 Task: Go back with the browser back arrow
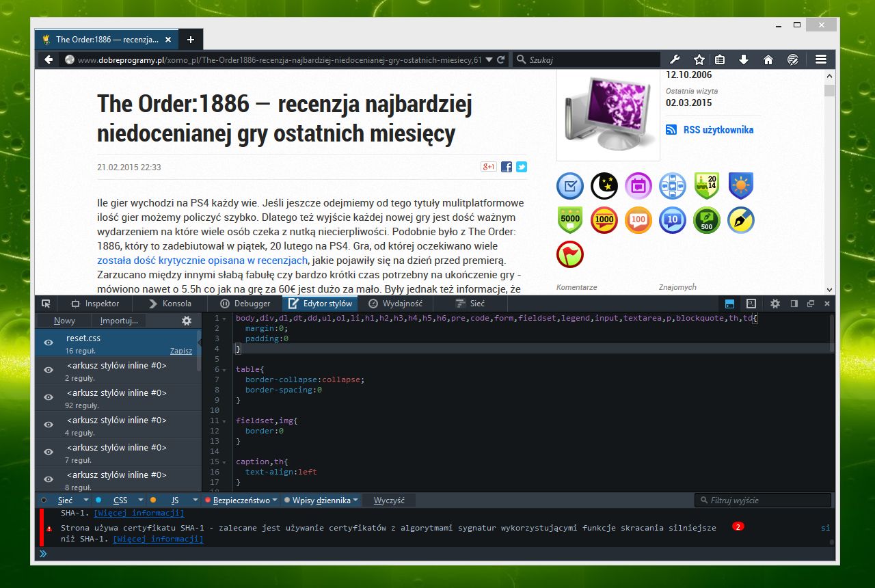tap(49, 59)
